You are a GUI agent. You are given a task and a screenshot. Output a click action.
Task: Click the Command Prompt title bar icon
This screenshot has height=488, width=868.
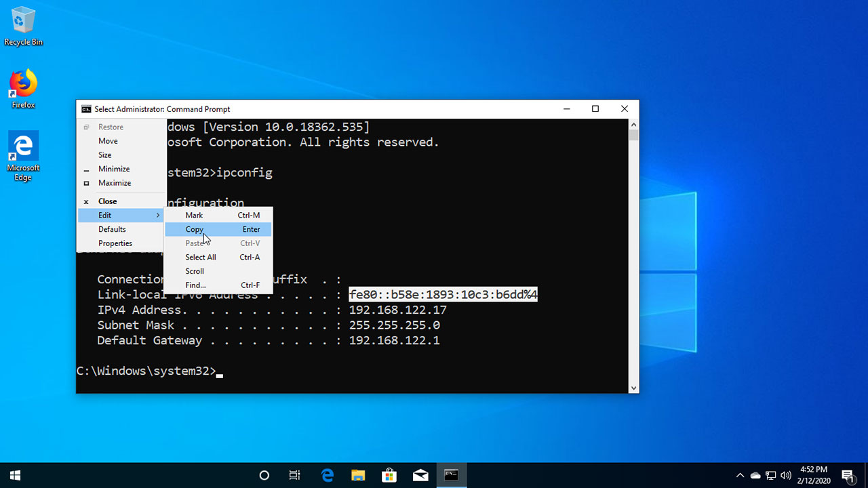pyautogui.click(x=86, y=109)
